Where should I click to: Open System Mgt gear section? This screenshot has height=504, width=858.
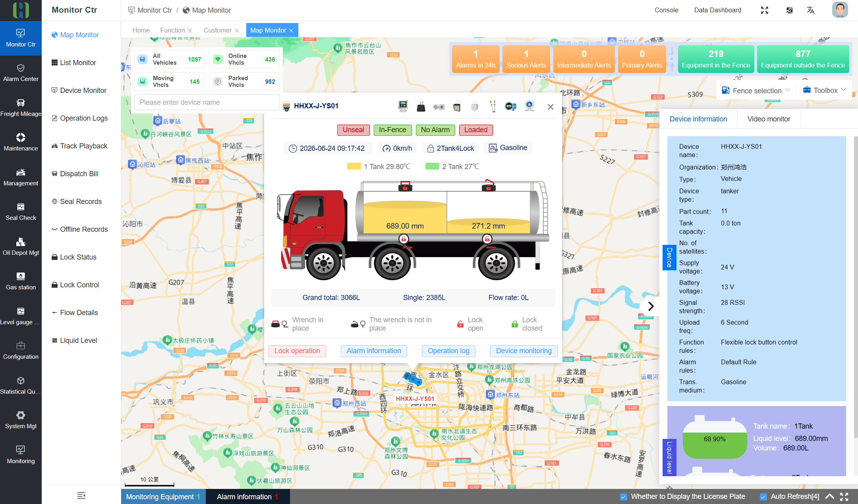(21, 420)
